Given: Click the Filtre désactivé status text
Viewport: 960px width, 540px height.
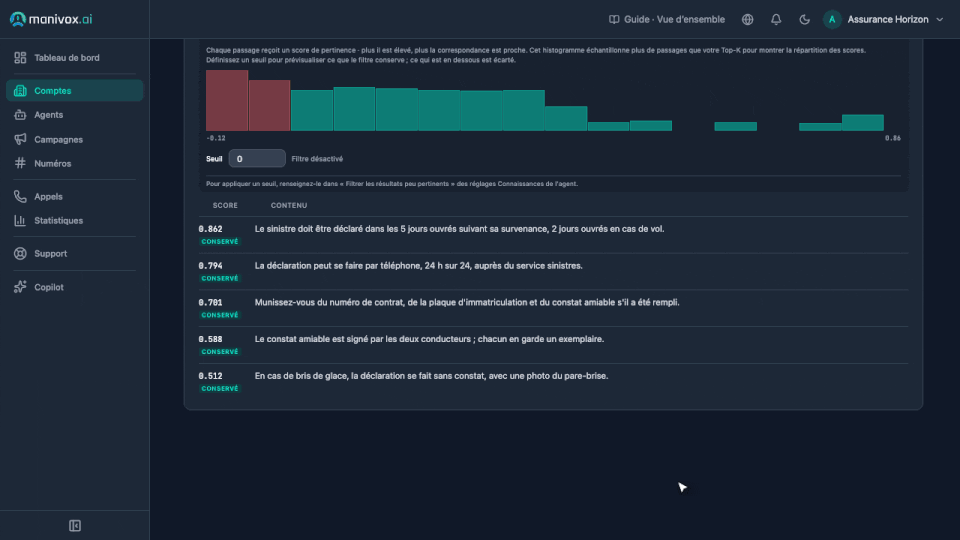Looking at the screenshot, I should coord(317,159).
